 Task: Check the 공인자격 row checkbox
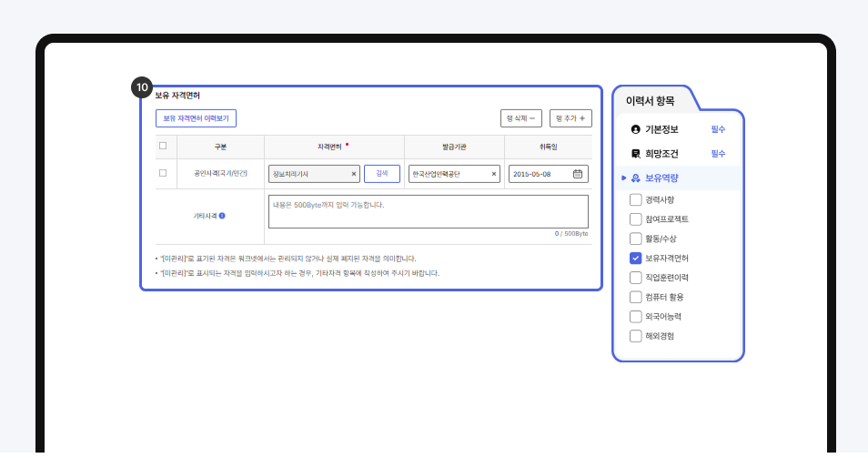[x=163, y=173]
